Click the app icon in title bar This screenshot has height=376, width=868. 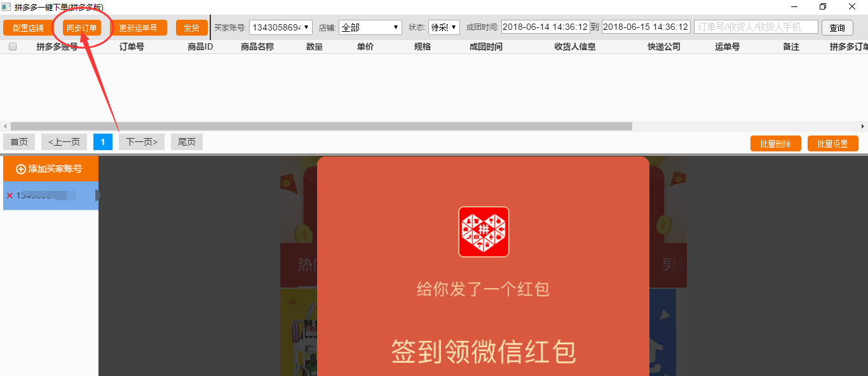click(6, 6)
